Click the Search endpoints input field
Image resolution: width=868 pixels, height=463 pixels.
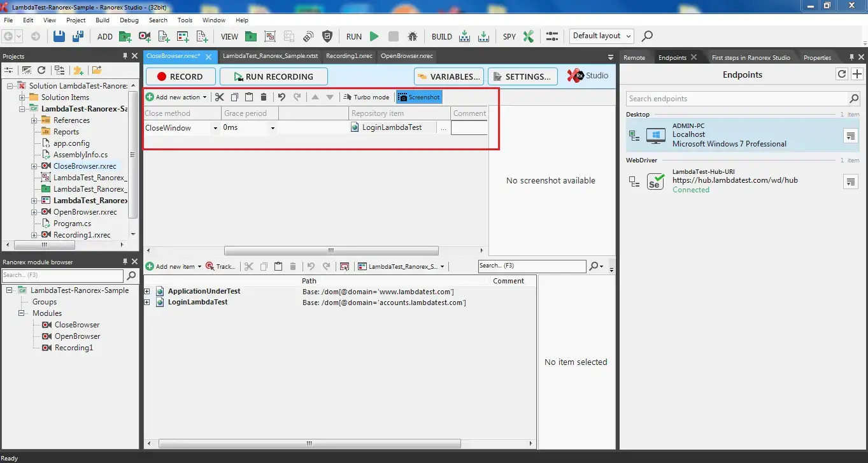click(x=737, y=99)
